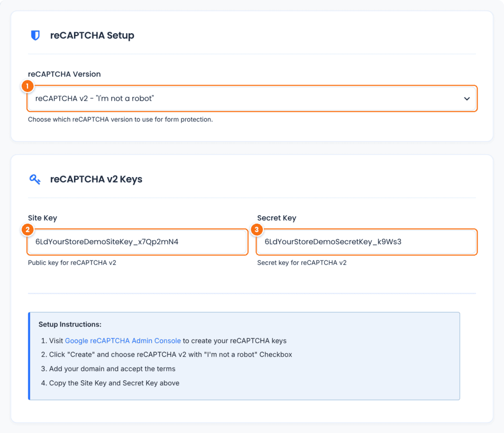Focus the Secret Key input field
Screen dimensions: 504x433
[x=366, y=242]
